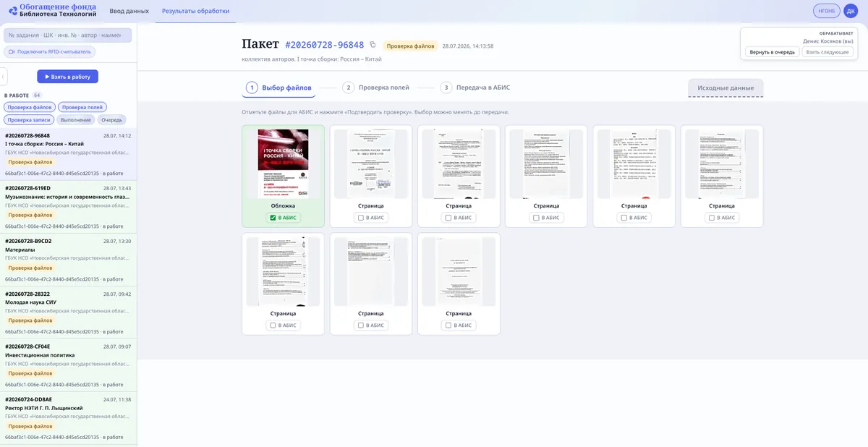Viewport: 868px width, 447px height.
Task: Click the Проверка файлов status badge in header
Action: coord(410,46)
